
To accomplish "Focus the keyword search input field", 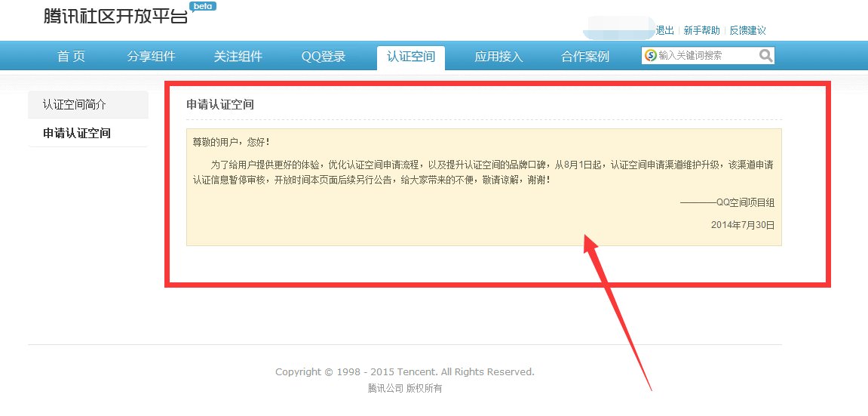I will (x=707, y=55).
